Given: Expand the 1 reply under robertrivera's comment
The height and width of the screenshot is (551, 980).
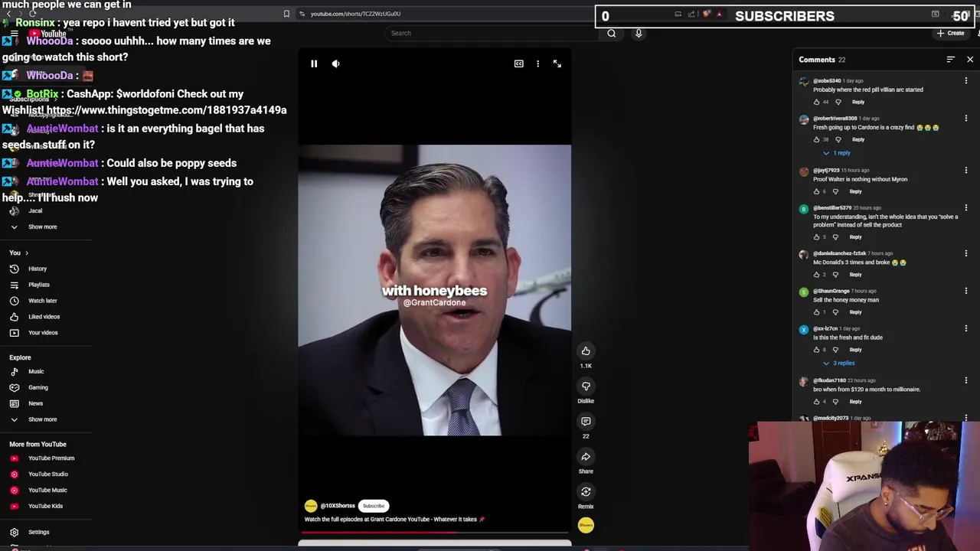Looking at the screenshot, I should point(837,153).
